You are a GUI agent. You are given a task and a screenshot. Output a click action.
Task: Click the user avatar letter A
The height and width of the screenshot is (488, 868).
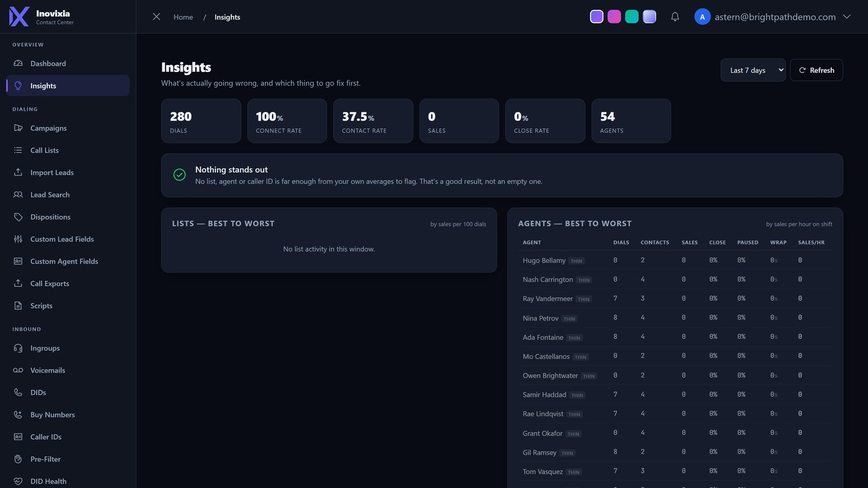coord(703,17)
